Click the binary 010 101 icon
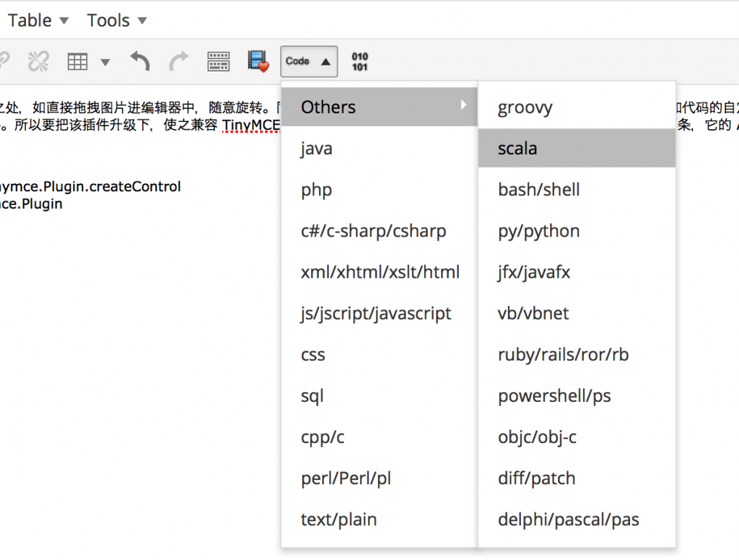The height and width of the screenshot is (560, 739). pyautogui.click(x=359, y=61)
